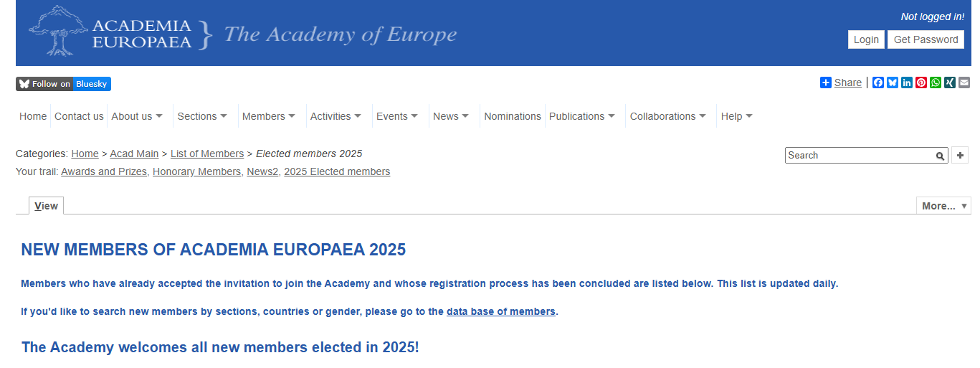The height and width of the screenshot is (368, 980).
Task: Click the magnifier icon in the search box
Action: 940,156
